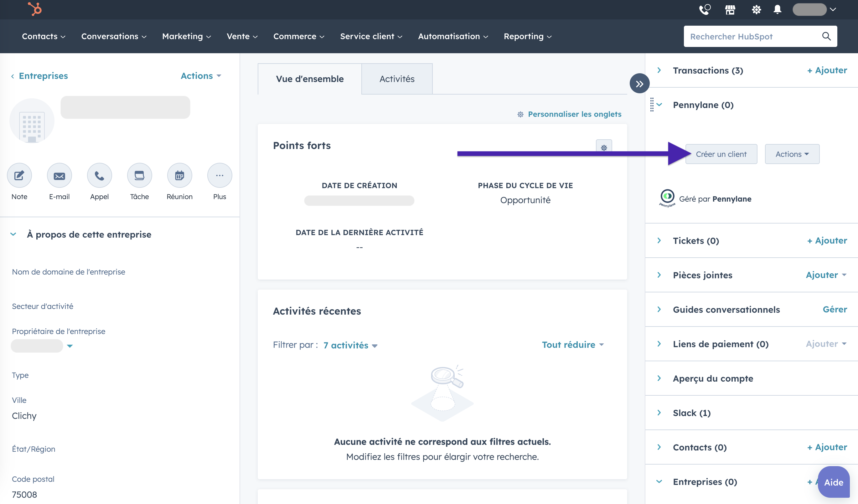The width and height of the screenshot is (858, 504).
Task: Create a task with Tâche icon
Action: 139,176
